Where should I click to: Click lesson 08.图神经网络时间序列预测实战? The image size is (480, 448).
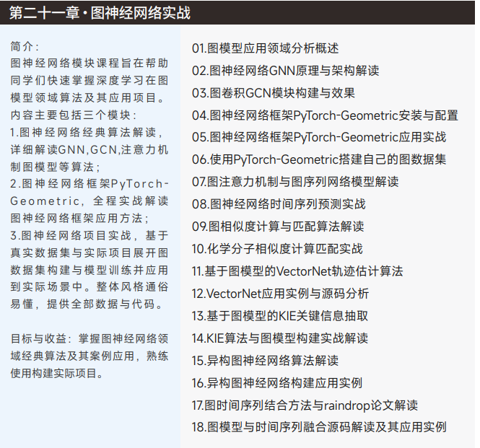pos(279,204)
